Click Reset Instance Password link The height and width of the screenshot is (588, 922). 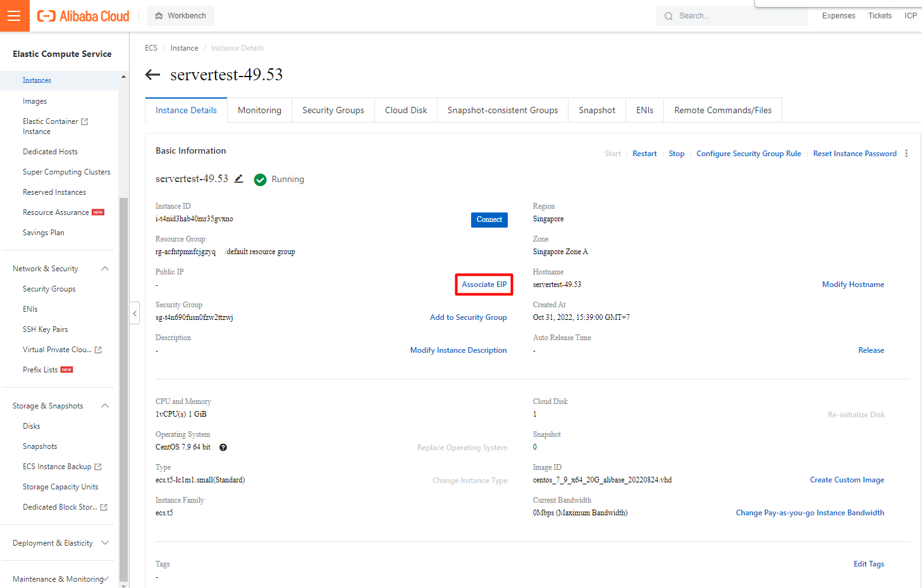(854, 154)
